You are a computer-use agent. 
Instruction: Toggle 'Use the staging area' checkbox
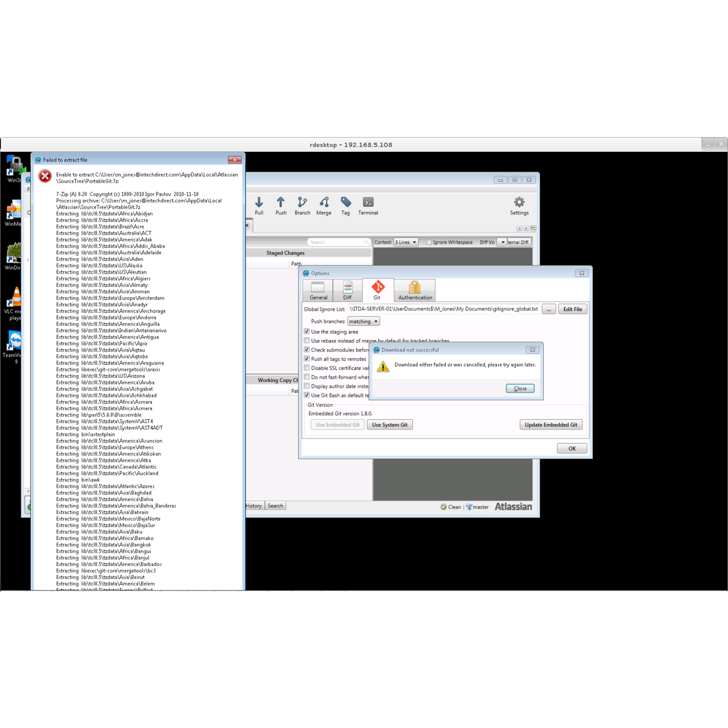pyautogui.click(x=307, y=332)
